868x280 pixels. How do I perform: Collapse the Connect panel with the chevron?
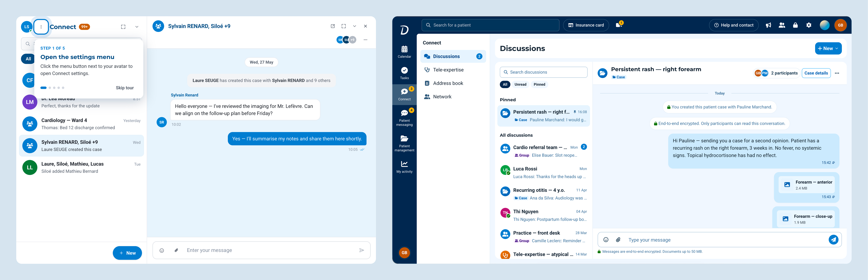(137, 27)
